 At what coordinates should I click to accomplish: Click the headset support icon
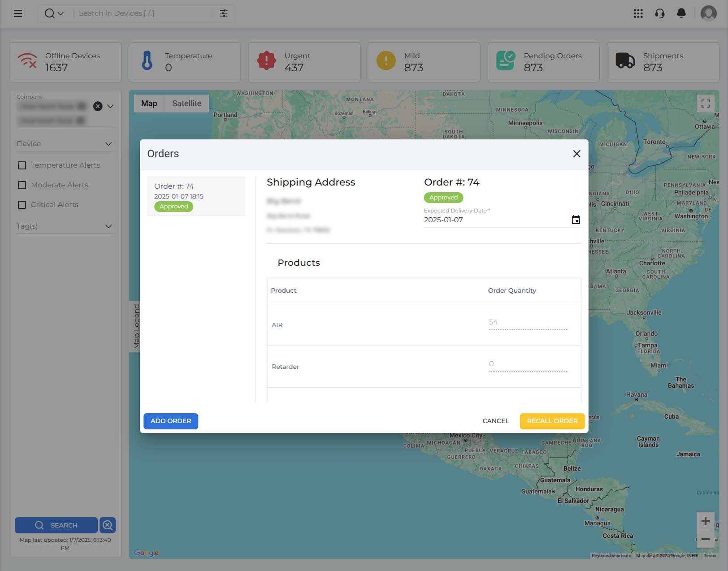tap(659, 13)
